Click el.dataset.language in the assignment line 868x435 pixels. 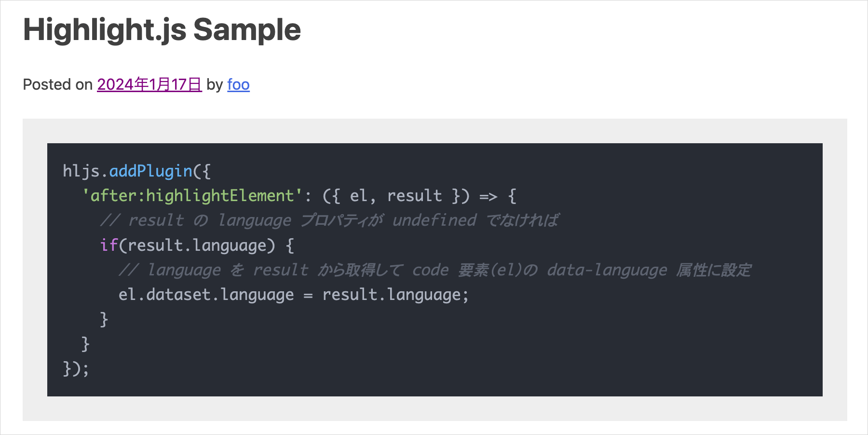pos(206,295)
